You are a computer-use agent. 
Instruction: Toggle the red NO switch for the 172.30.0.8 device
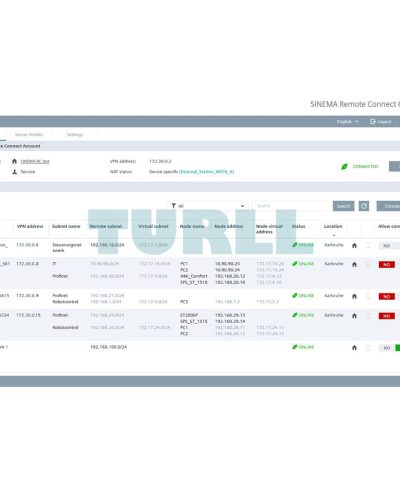click(x=387, y=265)
